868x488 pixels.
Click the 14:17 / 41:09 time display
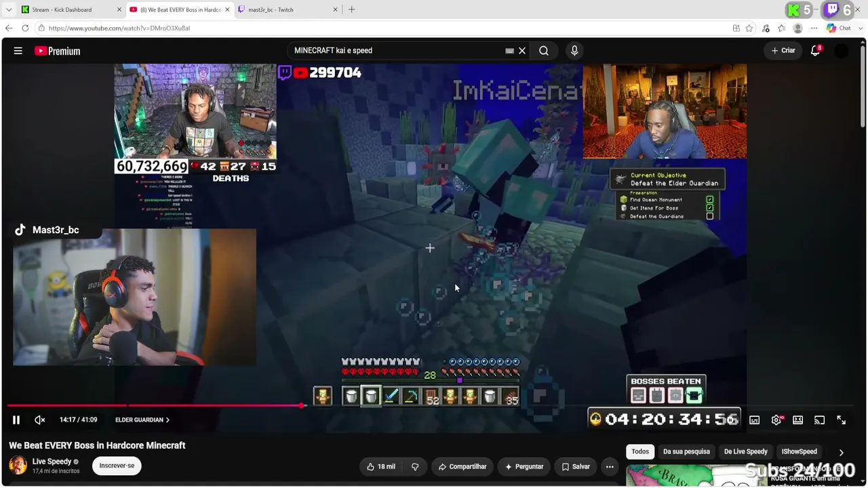[x=78, y=420]
